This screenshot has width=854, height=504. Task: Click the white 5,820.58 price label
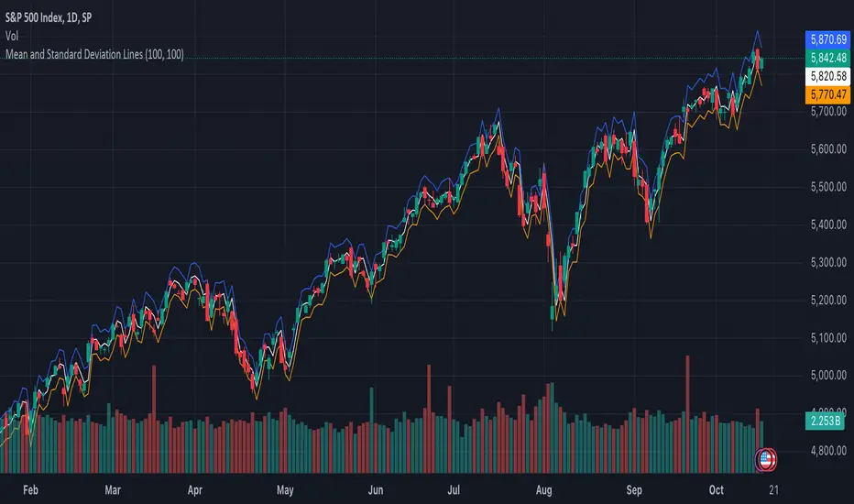coord(827,76)
